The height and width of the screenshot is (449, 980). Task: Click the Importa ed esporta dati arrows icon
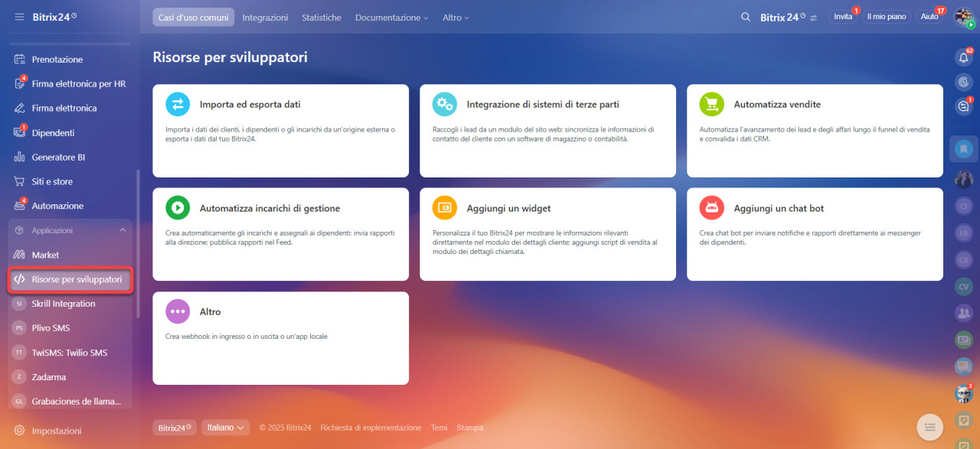178,104
